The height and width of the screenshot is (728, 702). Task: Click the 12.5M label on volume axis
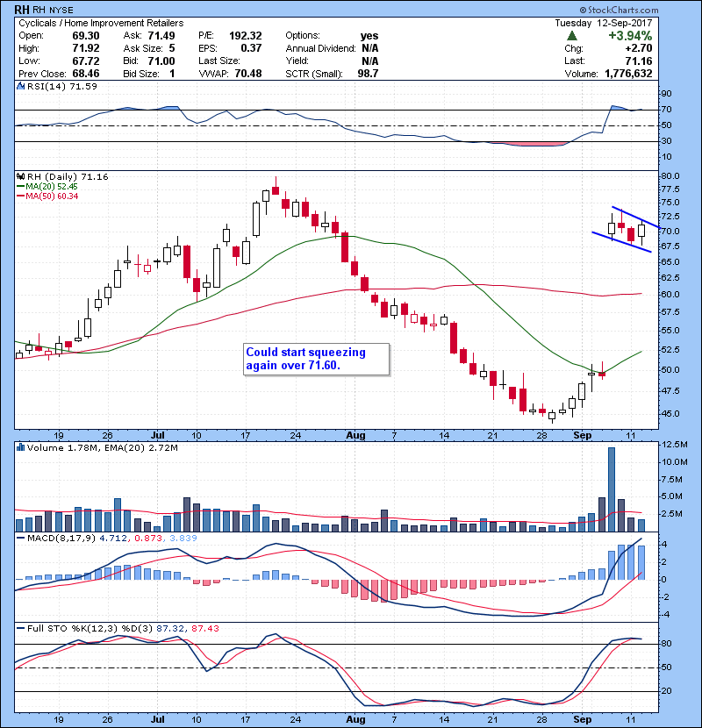click(x=674, y=445)
